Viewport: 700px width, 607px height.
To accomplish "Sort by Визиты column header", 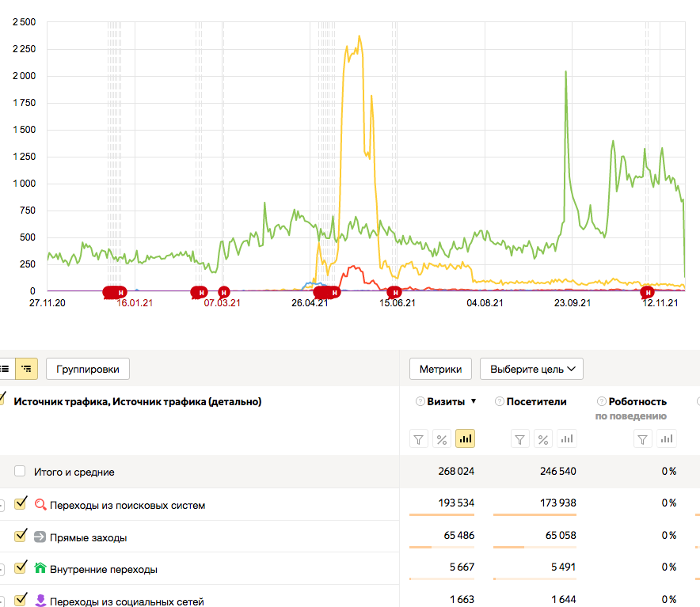I will pyautogui.click(x=446, y=401).
